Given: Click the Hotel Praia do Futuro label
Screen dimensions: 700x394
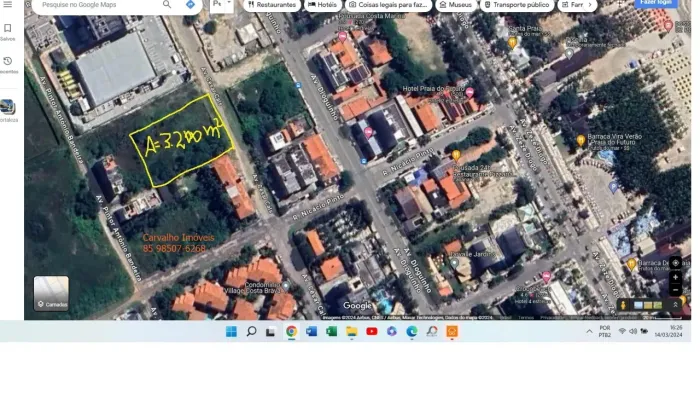Looking at the screenshot, I should click(433, 89).
